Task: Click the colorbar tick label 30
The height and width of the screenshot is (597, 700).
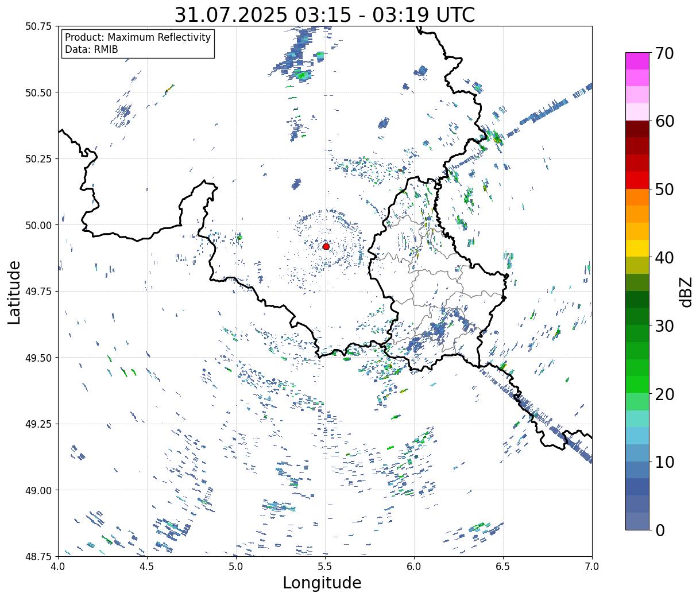Action: 664,325
